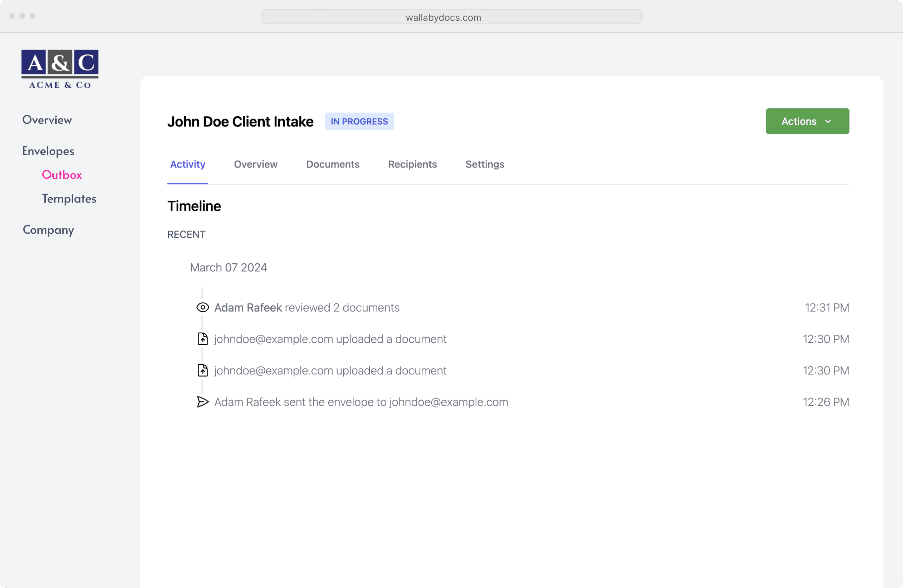
Task: Open Overview in the left sidebar
Action: coord(47,120)
